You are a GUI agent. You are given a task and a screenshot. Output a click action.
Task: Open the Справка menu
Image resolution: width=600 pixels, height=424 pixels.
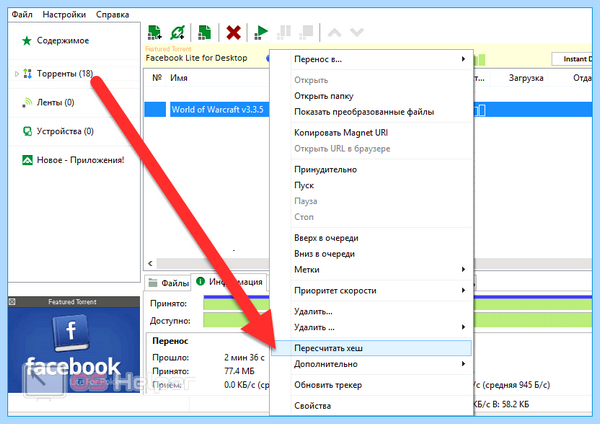[x=112, y=15]
